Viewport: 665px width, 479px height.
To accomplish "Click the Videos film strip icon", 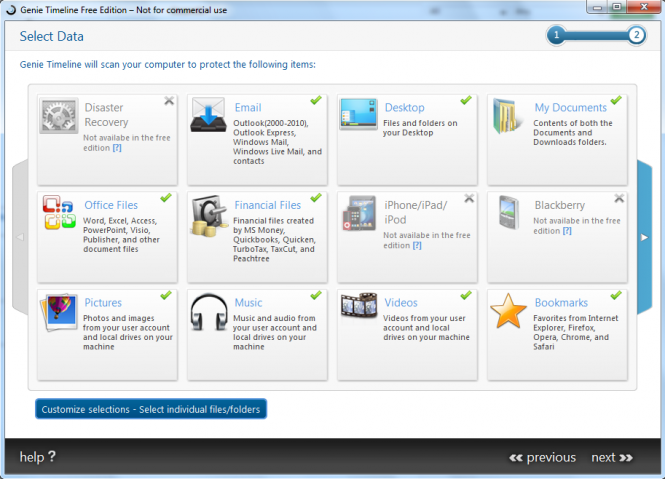I will click(359, 305).
